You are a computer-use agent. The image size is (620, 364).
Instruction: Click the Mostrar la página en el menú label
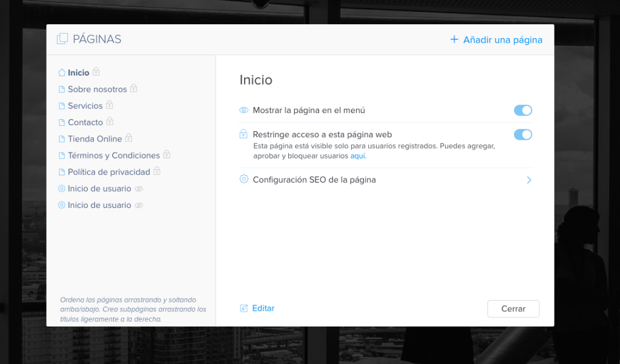coord(309,111)
